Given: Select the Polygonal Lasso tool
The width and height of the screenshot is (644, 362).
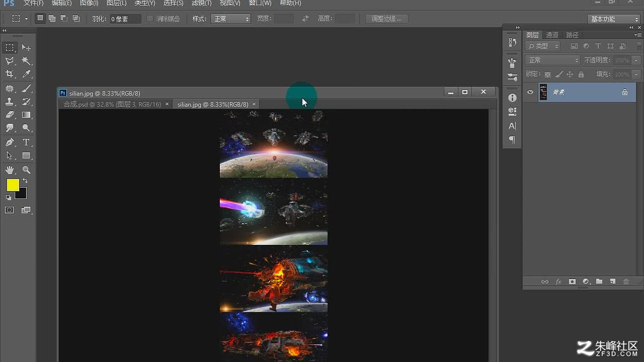Looking at the screenshot, I should click(x=10, y=61).
